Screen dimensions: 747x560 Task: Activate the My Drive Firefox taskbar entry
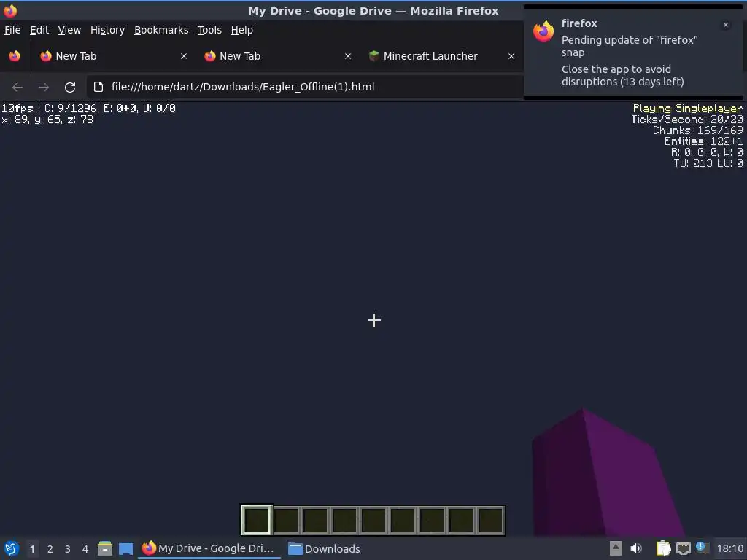pos(209,548)
